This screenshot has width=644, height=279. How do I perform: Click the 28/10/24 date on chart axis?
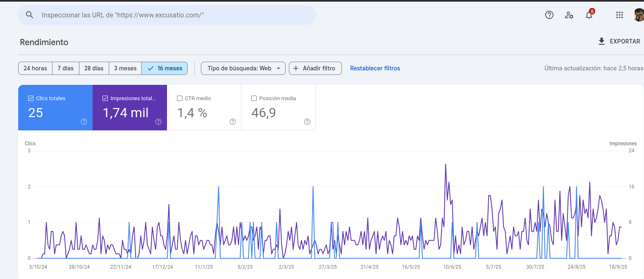pyautogui.click(x=79, y=267)
